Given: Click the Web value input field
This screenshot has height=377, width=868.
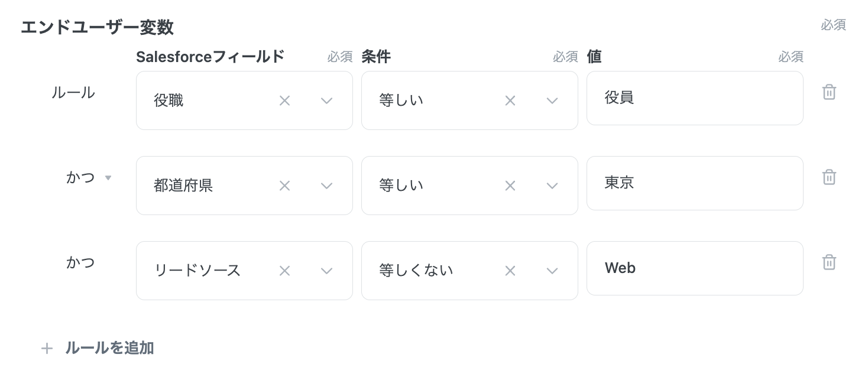Looking at the screenshot, I should 694,268.
